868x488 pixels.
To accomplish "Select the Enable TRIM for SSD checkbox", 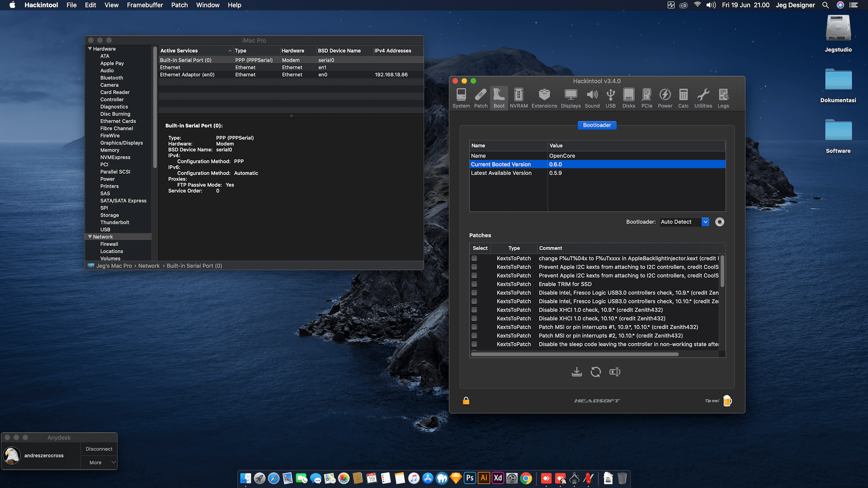I will [474, 284].
